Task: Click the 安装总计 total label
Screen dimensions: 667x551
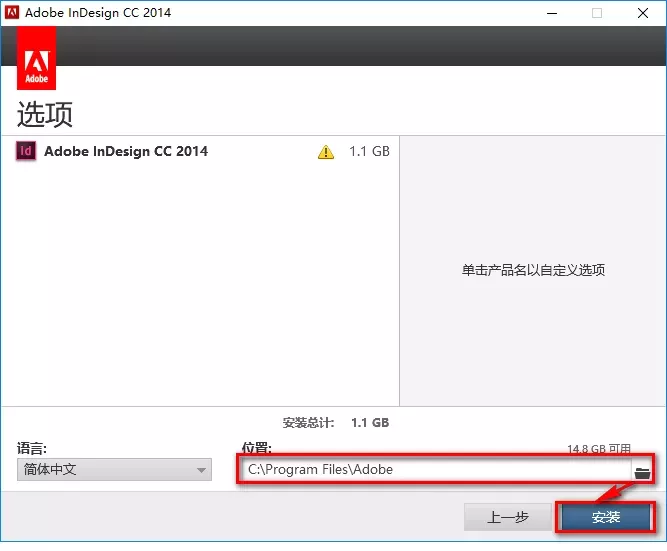Action: click(x=308, y=423)
